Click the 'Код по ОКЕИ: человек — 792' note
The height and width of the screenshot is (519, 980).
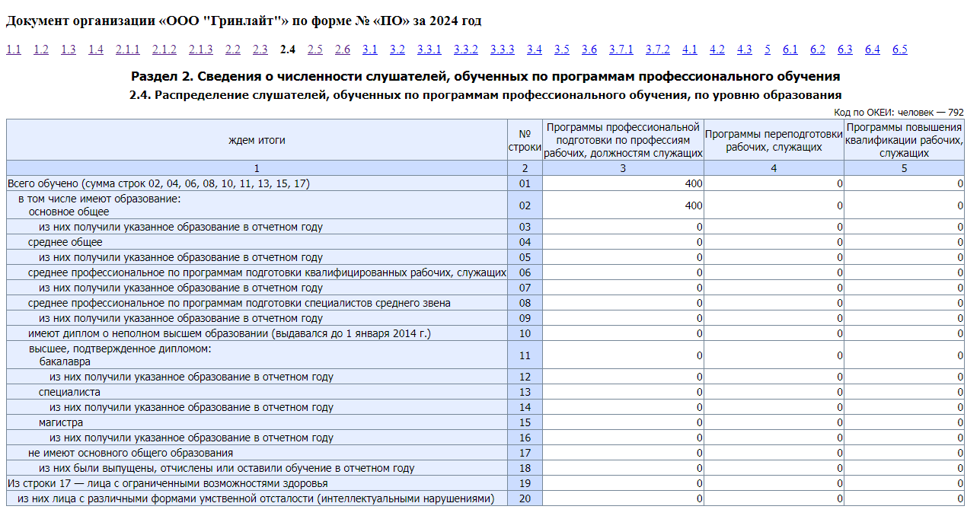tap(899, 113)
